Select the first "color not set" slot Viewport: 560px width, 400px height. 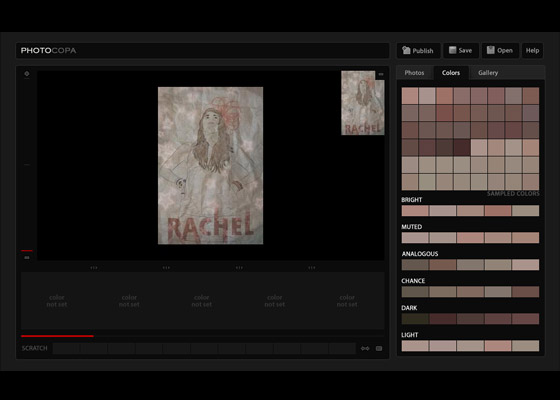(57, 301)
